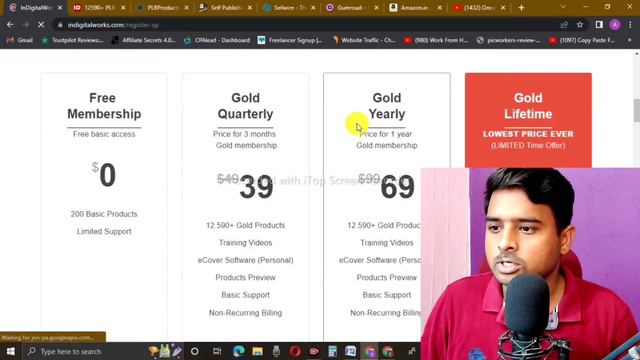Switch to the Amazon.in tab
The image size is (640, 360).
click(x=415, y=7)
